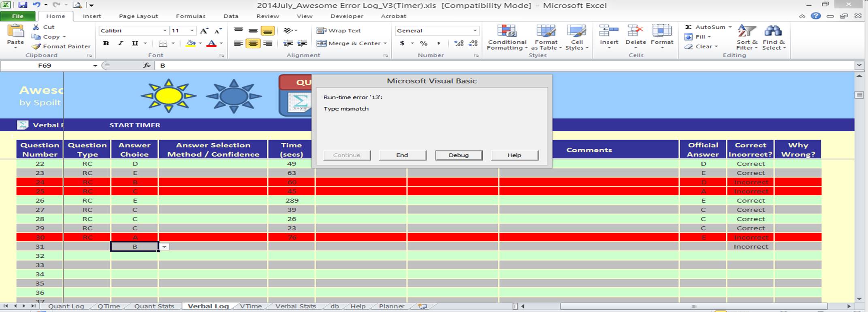Apply Percent Style format
Image resolution: width=868 pixels, height=312 pixels.
[424, 43]
